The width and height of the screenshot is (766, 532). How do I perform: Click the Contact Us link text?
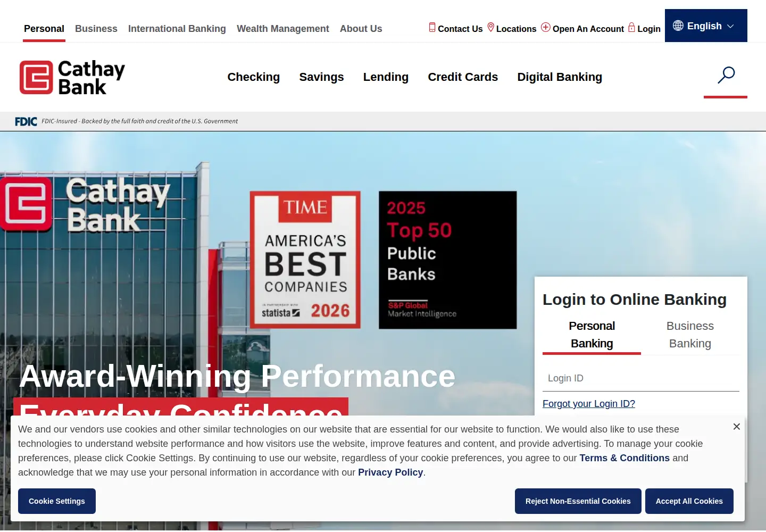pos(460,29)
